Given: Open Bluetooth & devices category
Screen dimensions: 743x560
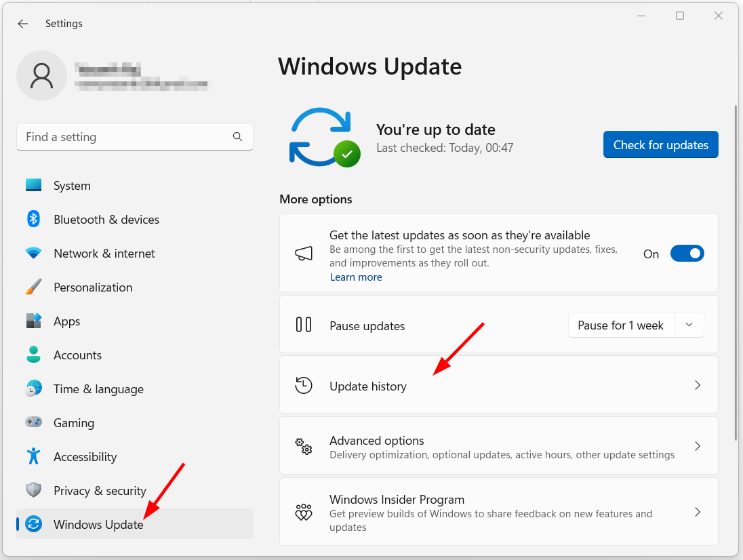Looking at the screenshot, I should 135,220.
